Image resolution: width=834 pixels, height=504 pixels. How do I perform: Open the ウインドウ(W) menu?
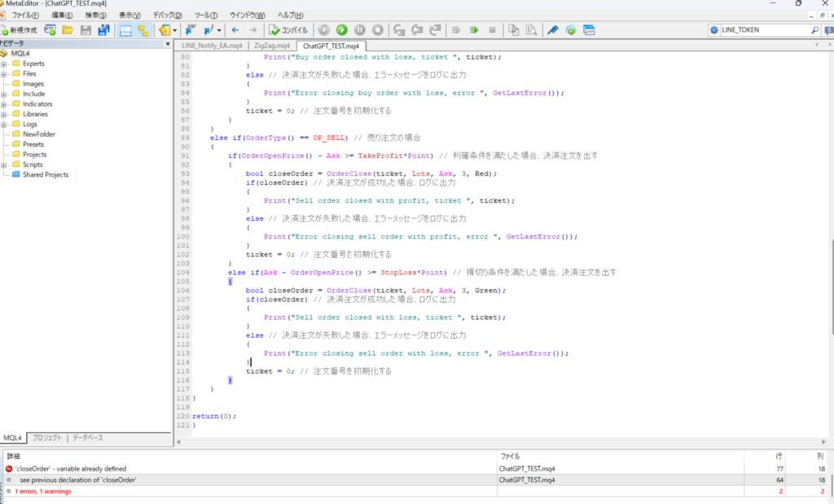pyautogui.click(x=248, y=15)
